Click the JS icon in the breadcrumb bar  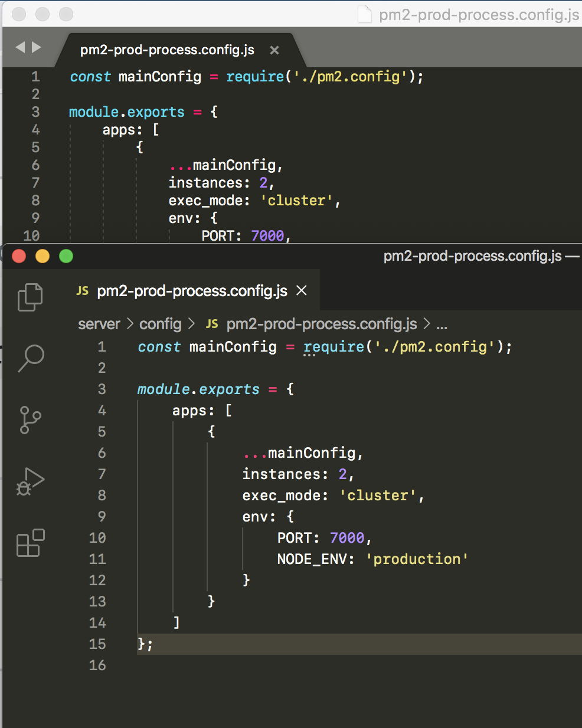pyautogui.click(x=212, y=324)
